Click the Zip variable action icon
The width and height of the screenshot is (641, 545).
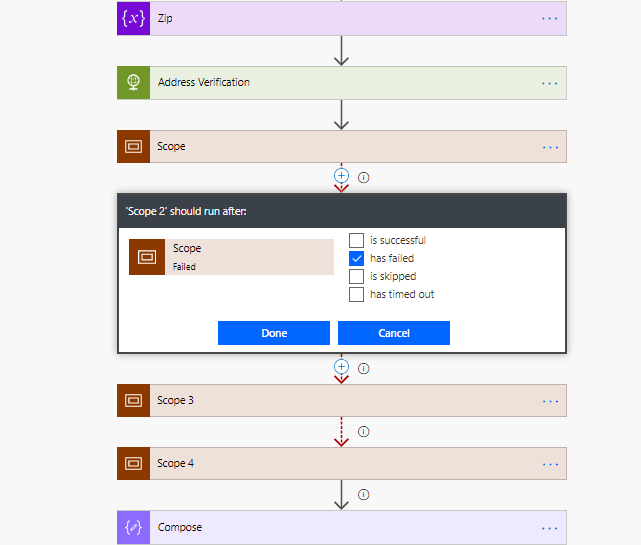(x=133, y=18)
